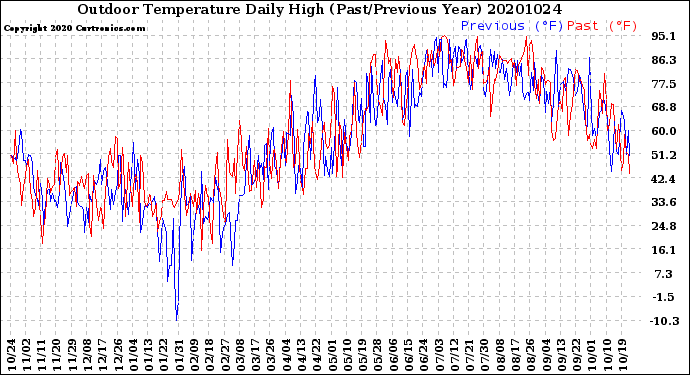Click the 12/08 x-axis date label

(x=87, y=355)
